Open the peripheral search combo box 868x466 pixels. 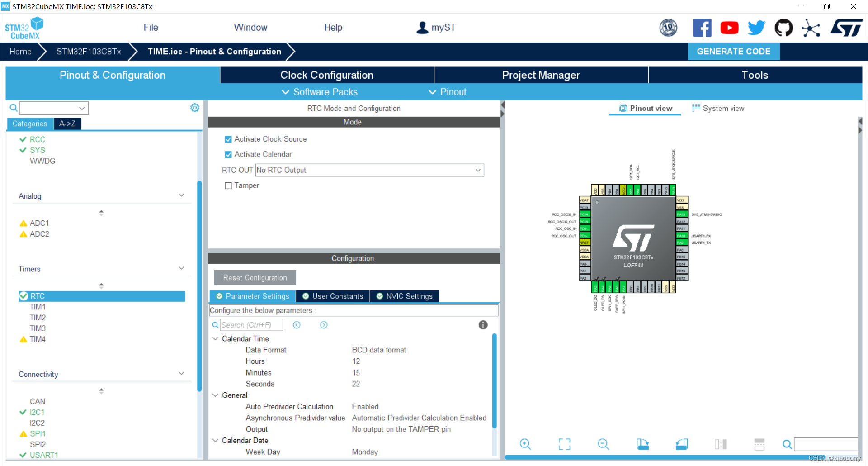pos(54,108)
